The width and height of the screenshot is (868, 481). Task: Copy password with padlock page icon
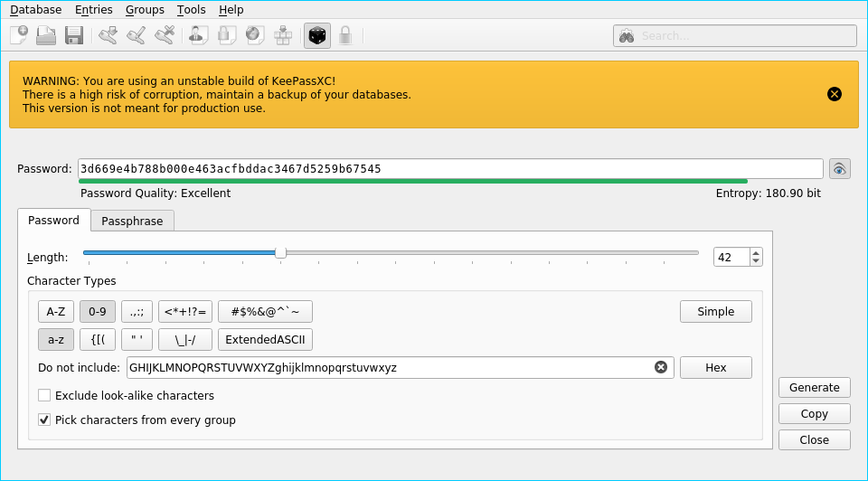click(x=226, y=35)
